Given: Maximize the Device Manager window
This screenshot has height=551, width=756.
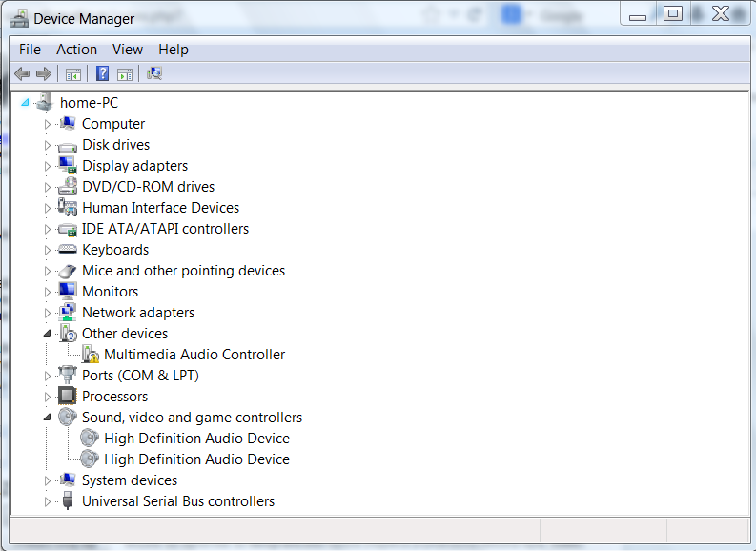Looking at the screenshot, I should click(x=673, y=13).
